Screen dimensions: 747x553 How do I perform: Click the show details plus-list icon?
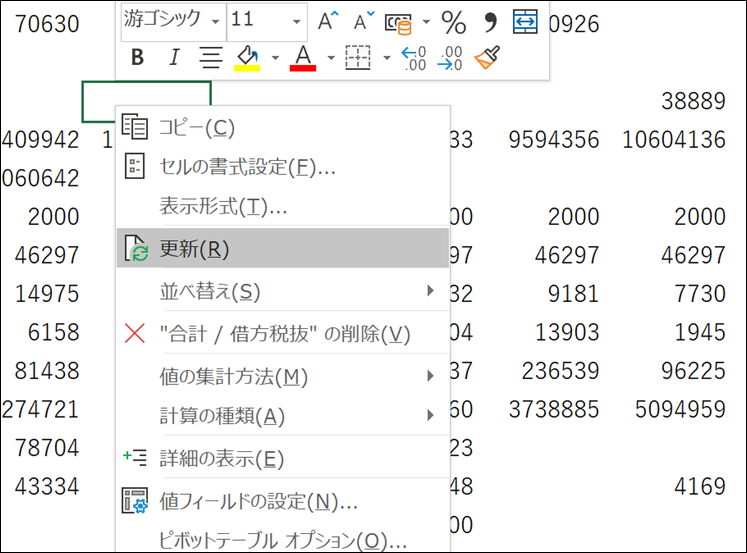135,457
